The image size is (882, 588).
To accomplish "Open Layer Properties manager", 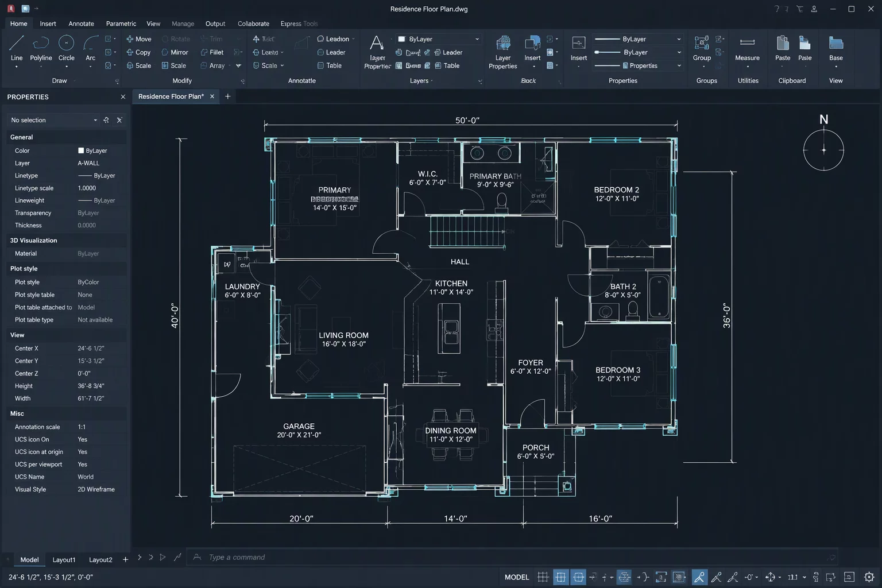I will 503,52.
